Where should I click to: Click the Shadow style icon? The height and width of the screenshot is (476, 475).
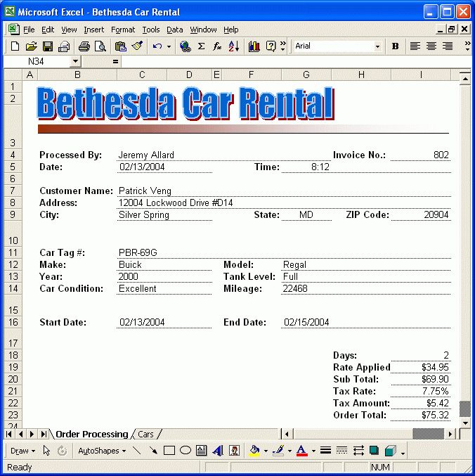click(374, 451)
